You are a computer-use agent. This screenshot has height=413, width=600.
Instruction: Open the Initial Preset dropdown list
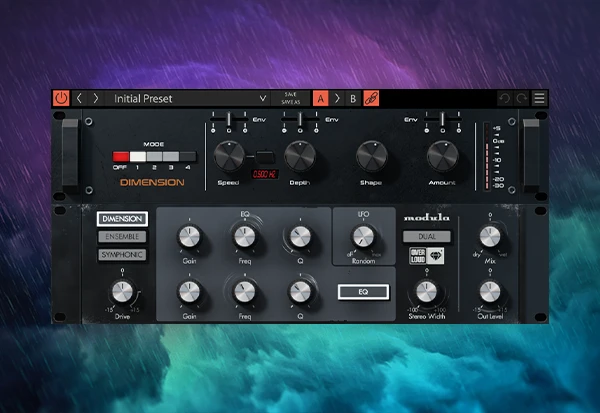(188, 98)
